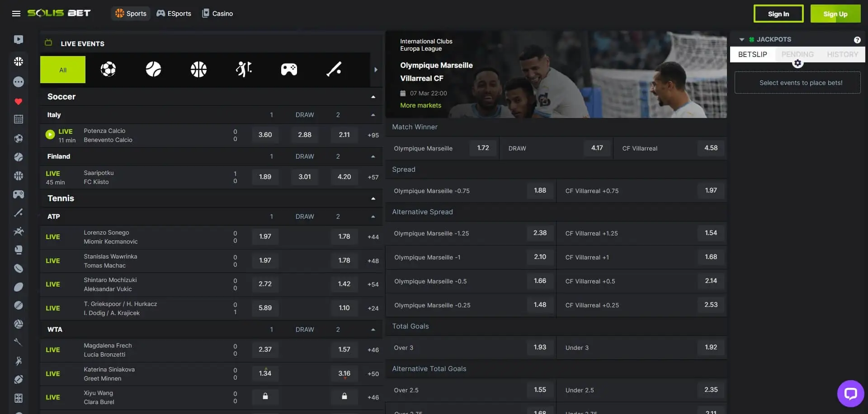Open betslip settings via the gear icon
The image size is (868, 414).
798,62
